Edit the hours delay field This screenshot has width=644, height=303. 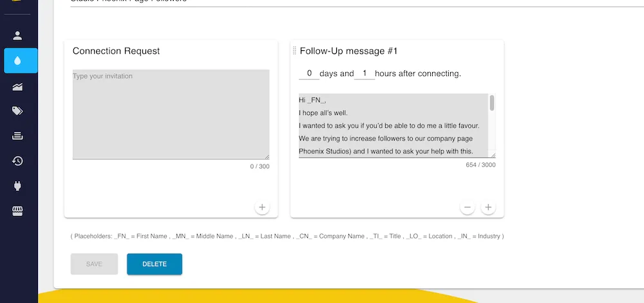click(365, 73)
